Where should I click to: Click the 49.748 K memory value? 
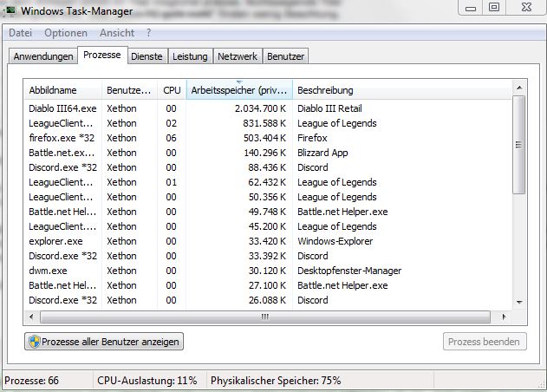coord(267,212)
